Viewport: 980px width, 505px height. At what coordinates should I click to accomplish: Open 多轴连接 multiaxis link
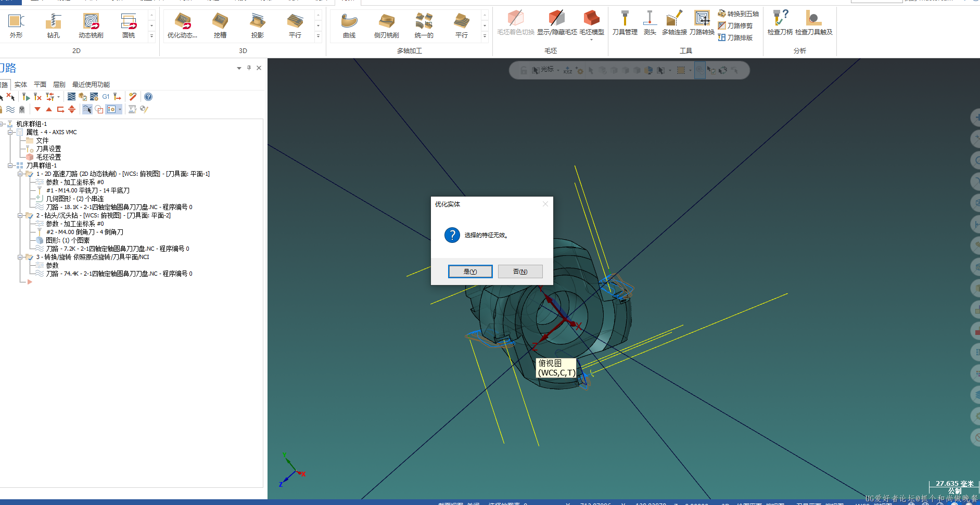coord(674,23)
